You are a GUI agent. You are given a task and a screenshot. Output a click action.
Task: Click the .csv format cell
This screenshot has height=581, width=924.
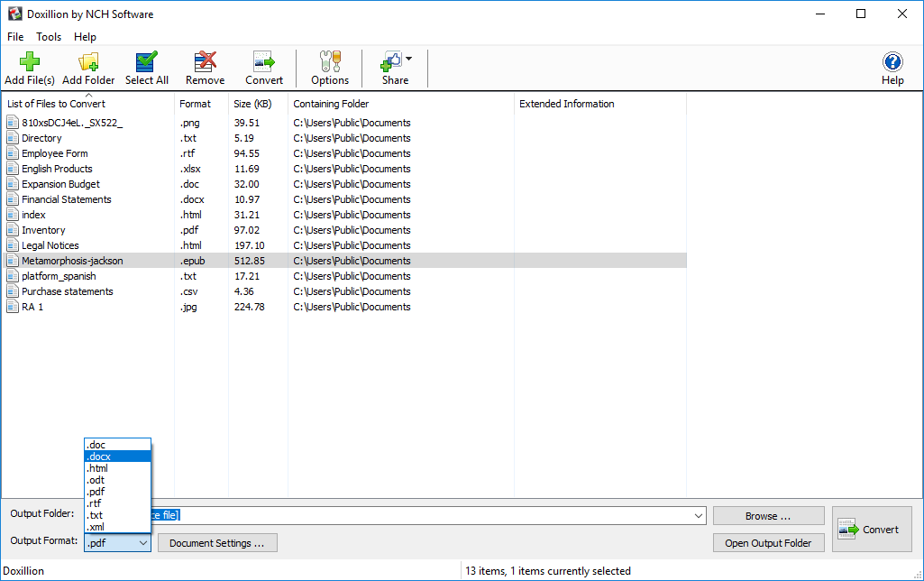pyautogui.click(x=189, y=291)
